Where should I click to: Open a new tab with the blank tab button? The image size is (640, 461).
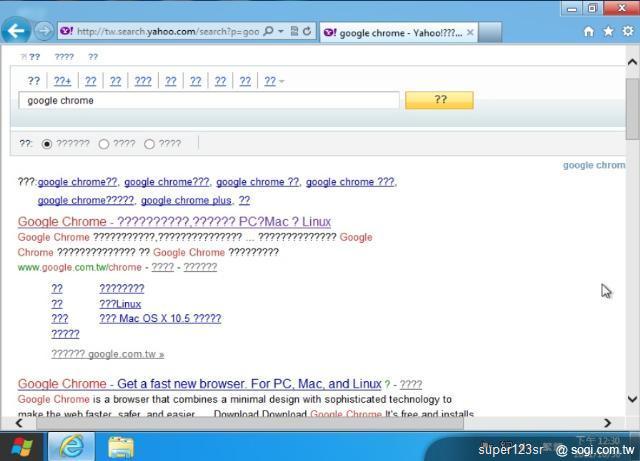click(490, 33)
